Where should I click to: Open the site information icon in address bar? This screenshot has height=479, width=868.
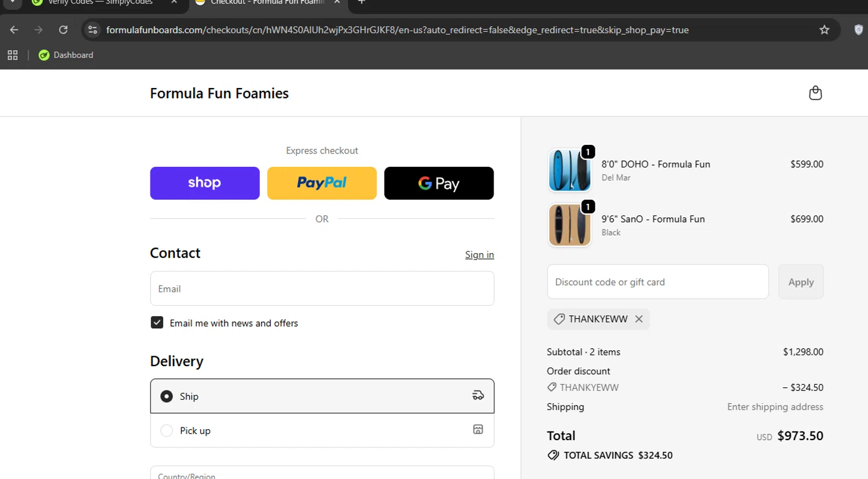click(x=93, y=30)
